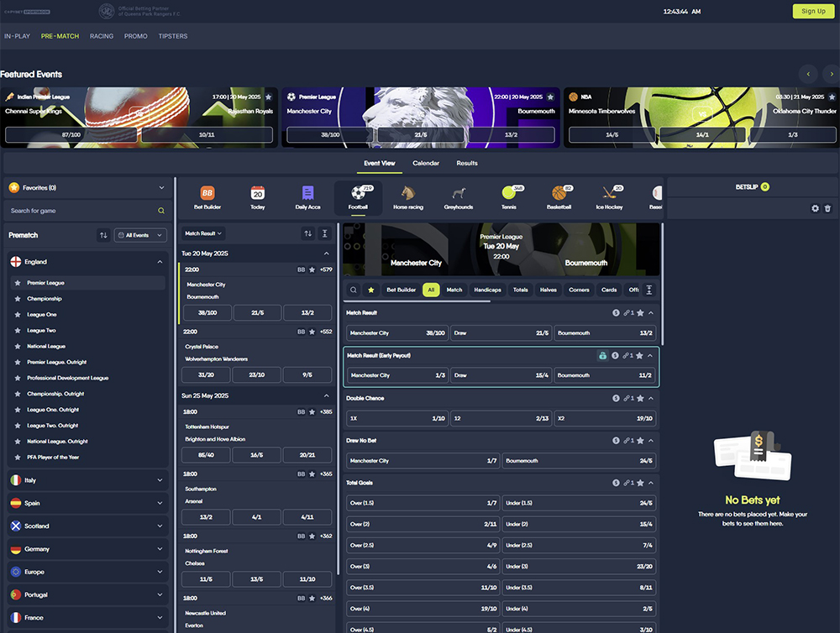This screenshot has height=633, width=840.
Task: Star the Tottenham Hotspur match row
Action: click(312, 412)
